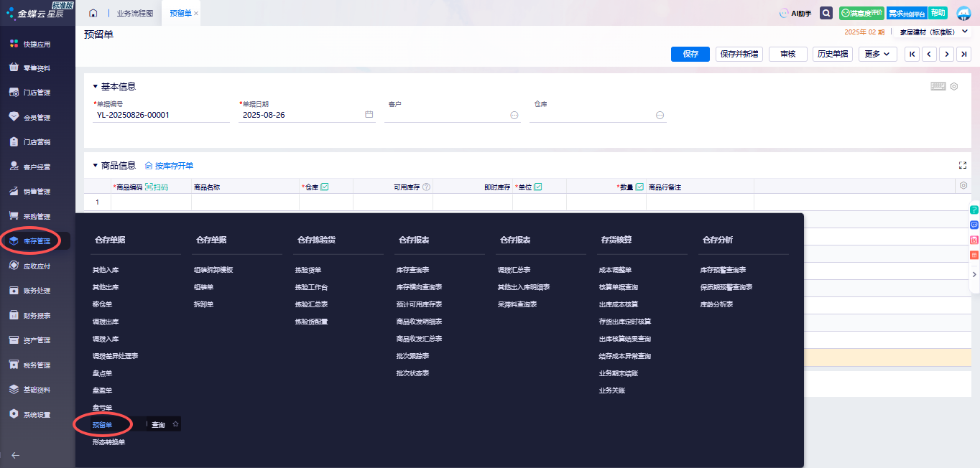Open the 可用库存 help question mark
The image size is (980, 468).
pos(426,187)
